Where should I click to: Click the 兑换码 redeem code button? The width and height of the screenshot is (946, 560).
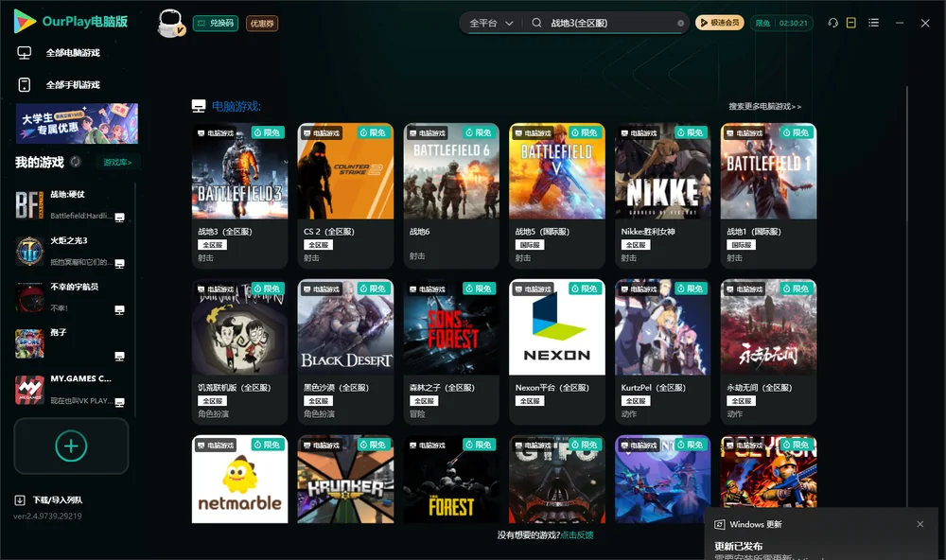pos(216,23)
